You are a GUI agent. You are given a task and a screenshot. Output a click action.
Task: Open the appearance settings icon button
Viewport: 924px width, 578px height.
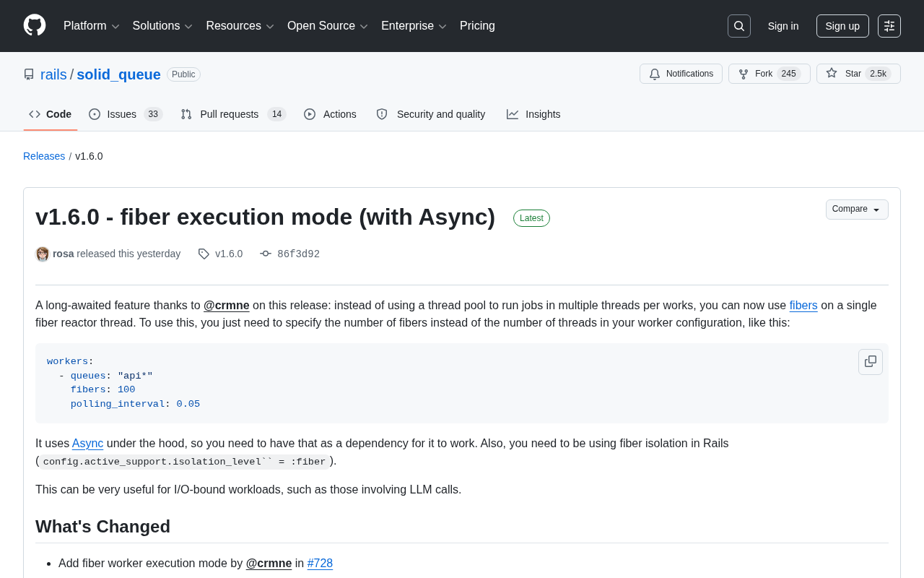[x=889, y=26]
